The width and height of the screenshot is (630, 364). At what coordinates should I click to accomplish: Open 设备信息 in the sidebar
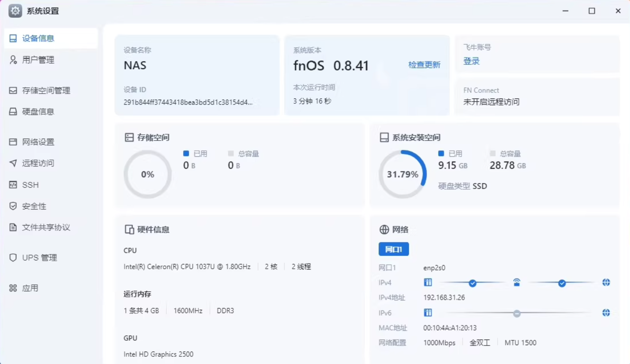51,38
